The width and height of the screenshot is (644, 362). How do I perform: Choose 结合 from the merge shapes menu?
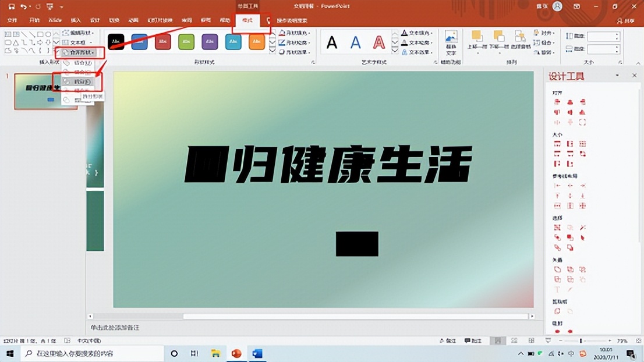coord(79,63)
